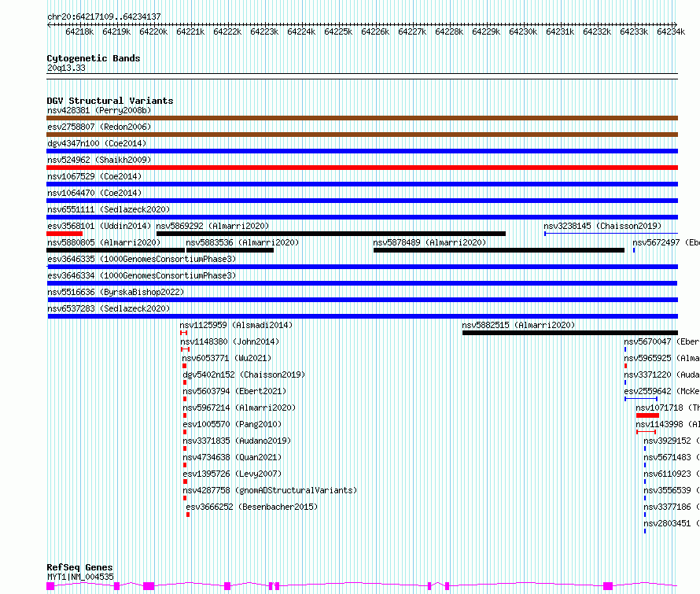Click the red bar under nsv1071718
This screenshot has width=700, height=594.
tap(648, 415)
